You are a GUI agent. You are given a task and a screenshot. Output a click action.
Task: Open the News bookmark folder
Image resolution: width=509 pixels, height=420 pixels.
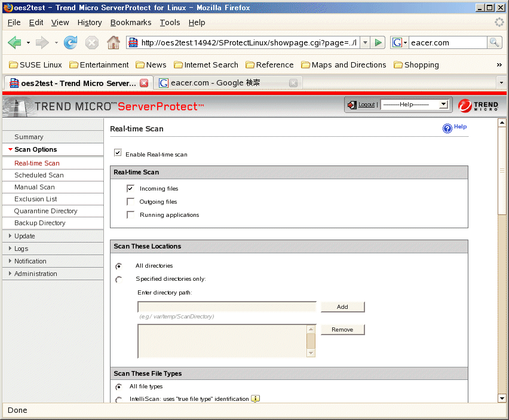151,65
